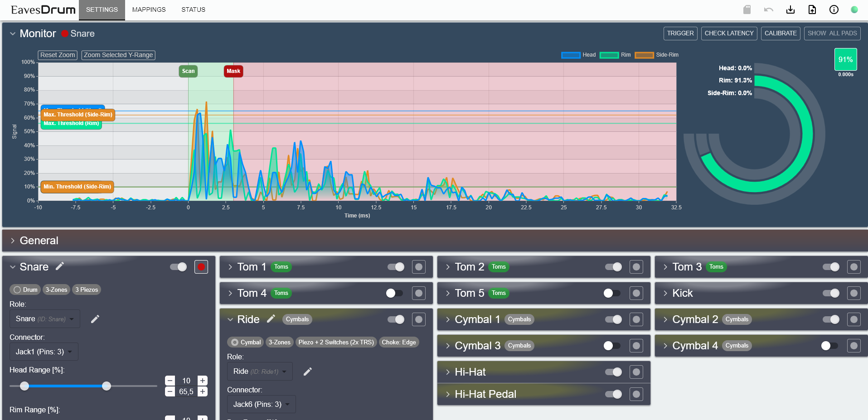Image resolution: width=868 pixels, height=420 pixels.
Task: Click the CALIBRATE button
Action: point(780,33)
